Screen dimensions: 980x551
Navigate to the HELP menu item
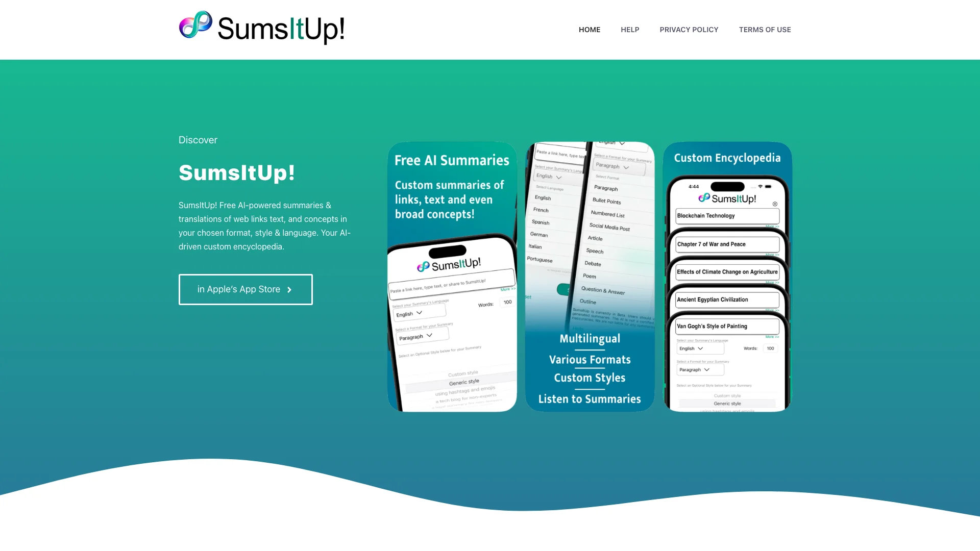[x=630, y=30]
